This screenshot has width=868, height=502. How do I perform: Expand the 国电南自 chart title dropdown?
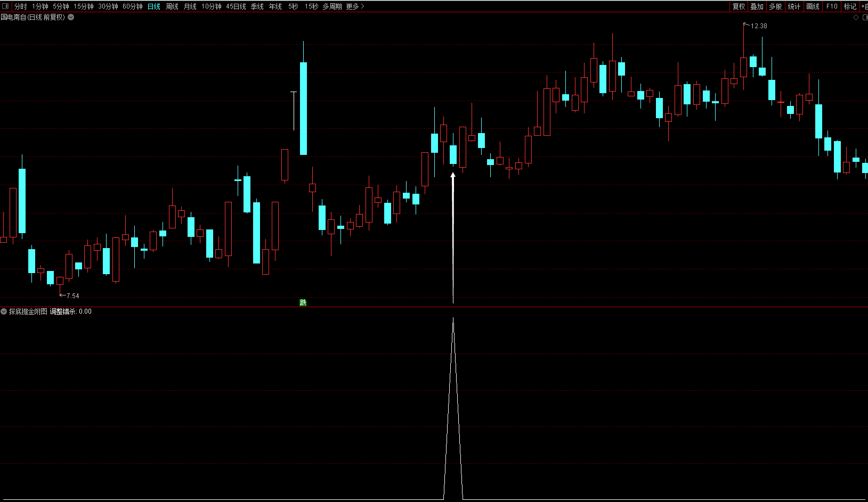coord(71,17)
